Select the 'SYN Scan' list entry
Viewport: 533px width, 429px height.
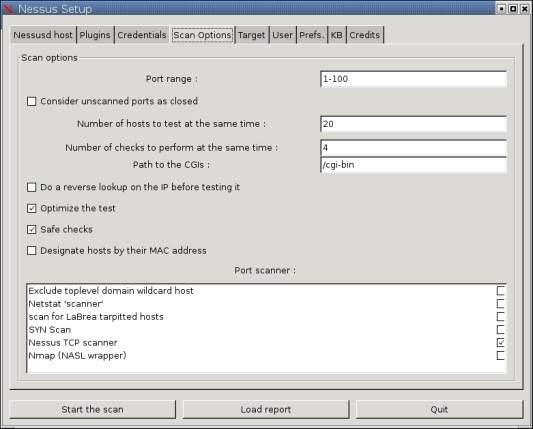pyautogui.click(x=50, y=329)
